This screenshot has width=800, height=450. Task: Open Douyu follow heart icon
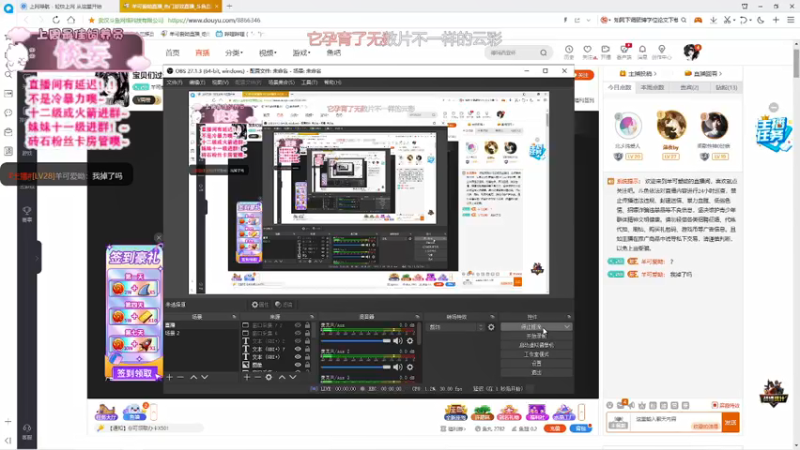[587, 49]
